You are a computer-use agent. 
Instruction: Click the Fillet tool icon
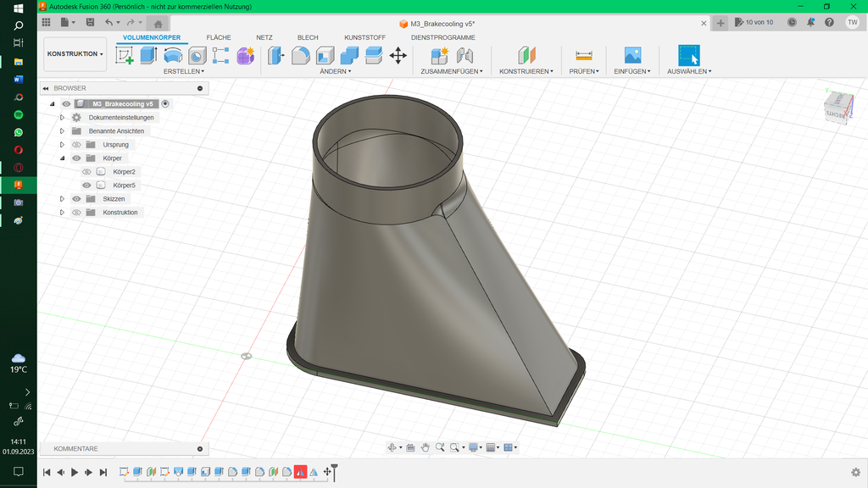[301, 56]
